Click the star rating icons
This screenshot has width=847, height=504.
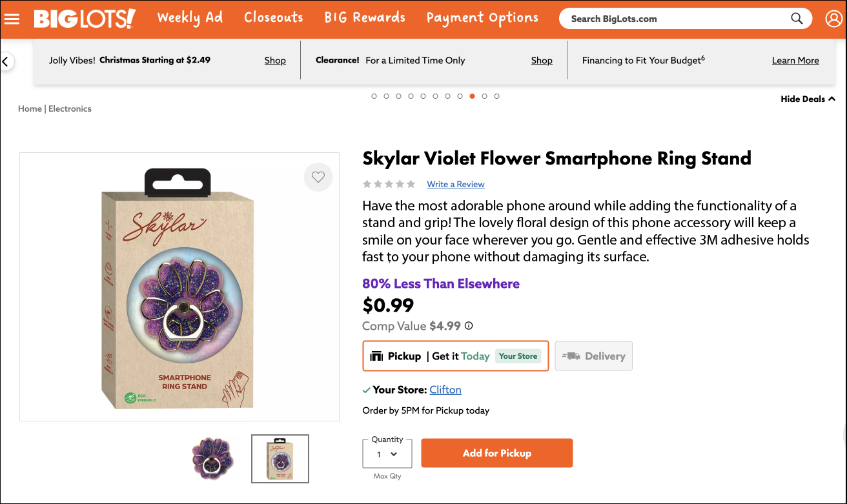pos(389,184)
